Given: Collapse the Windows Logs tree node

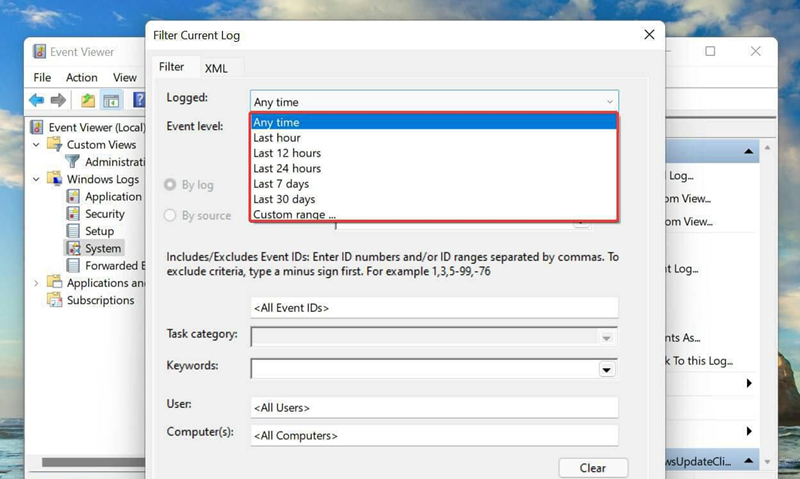Looking at the screenshot, I should tap(37, 180).
